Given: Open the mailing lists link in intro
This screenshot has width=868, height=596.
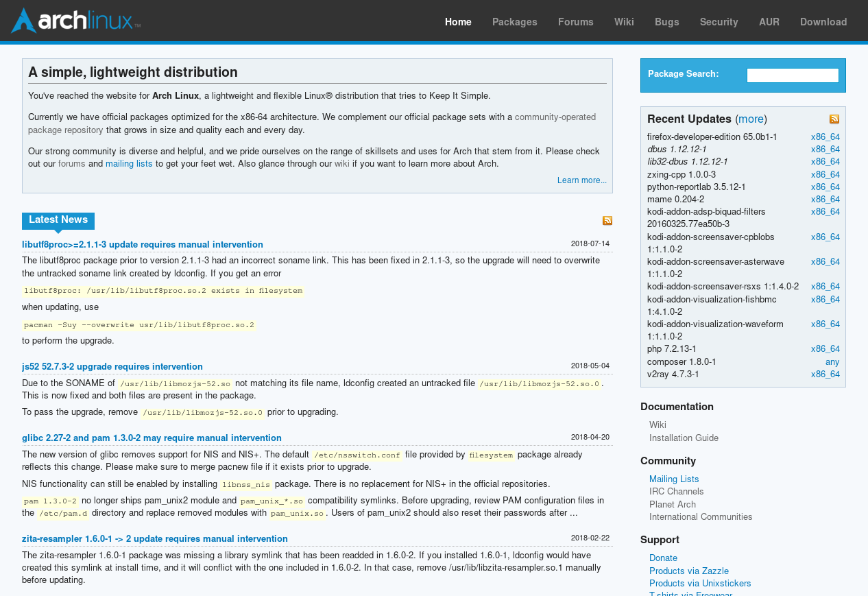Looking at the screenshot, I should coord(129,164).
